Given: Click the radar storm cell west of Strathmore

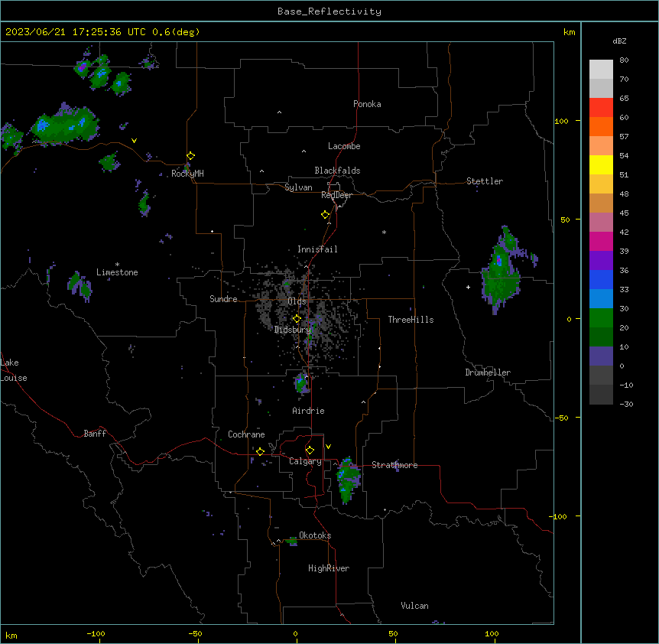Looking at the screenshot, I should (x=349, y=480).
